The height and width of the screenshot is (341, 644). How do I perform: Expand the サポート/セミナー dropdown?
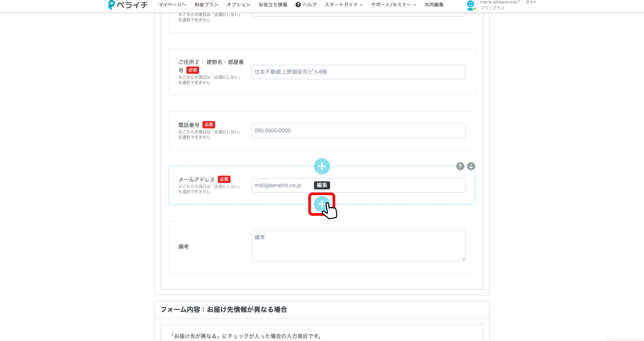[x=394, y=5]
